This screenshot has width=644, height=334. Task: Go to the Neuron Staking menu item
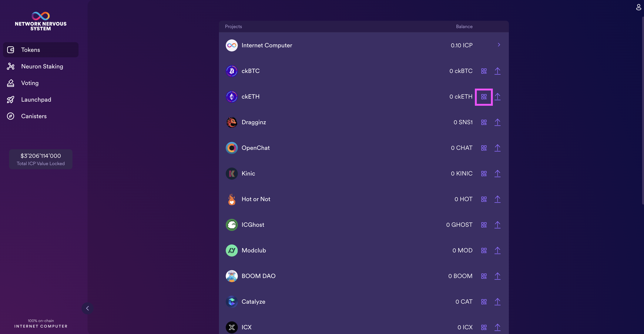[x=41, y=66]
